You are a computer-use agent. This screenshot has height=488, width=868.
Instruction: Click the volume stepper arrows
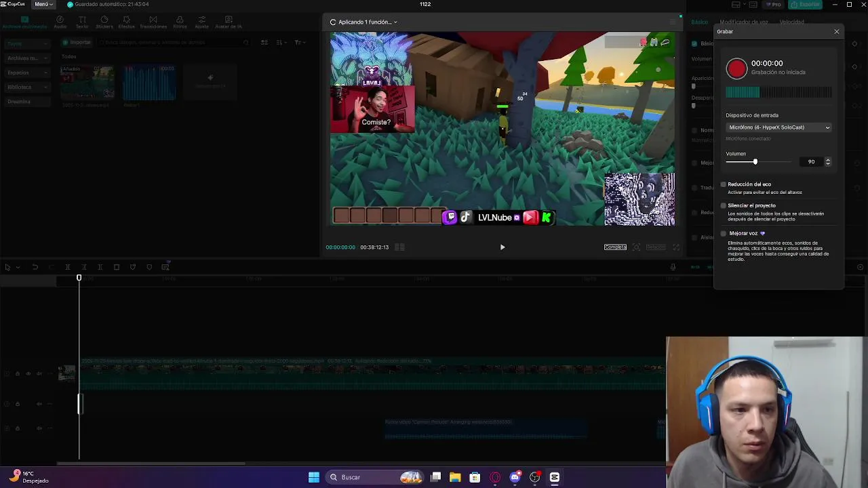827,162
